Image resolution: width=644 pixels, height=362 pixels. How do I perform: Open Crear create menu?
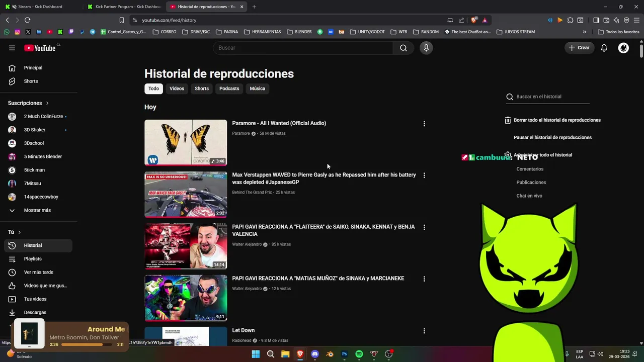pos(579,48)
